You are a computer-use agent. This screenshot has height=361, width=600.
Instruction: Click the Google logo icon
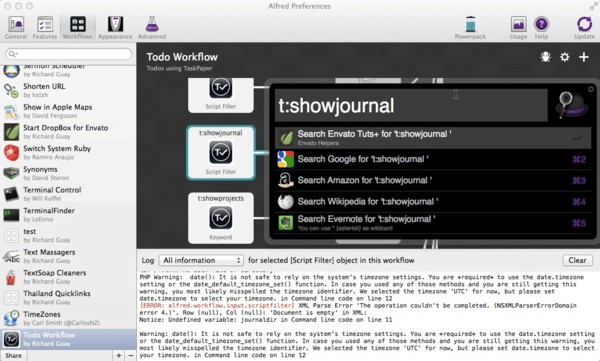(x=285, y=159)
